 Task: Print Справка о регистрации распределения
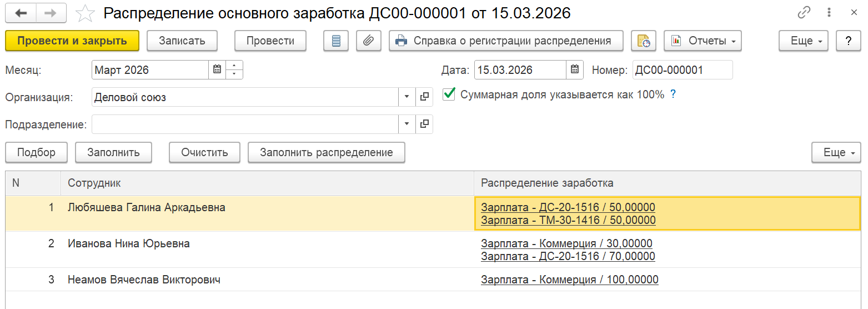[x=506, y=41]
